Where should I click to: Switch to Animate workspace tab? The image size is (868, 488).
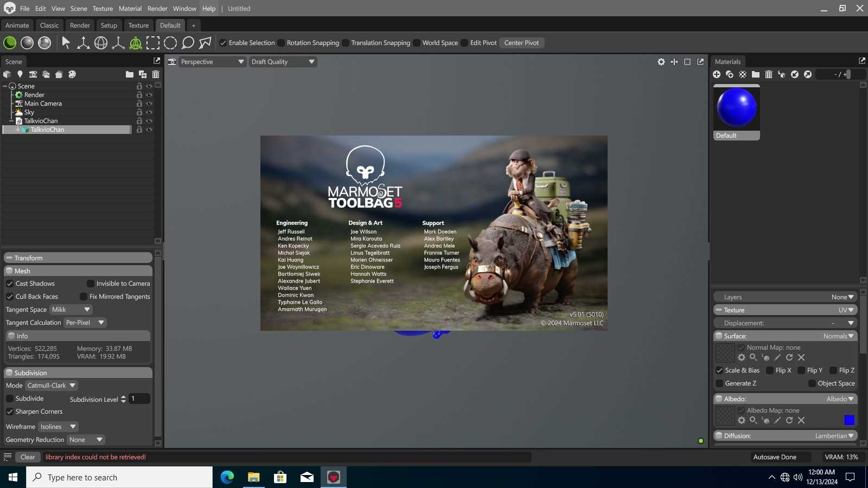pos(17,25)
